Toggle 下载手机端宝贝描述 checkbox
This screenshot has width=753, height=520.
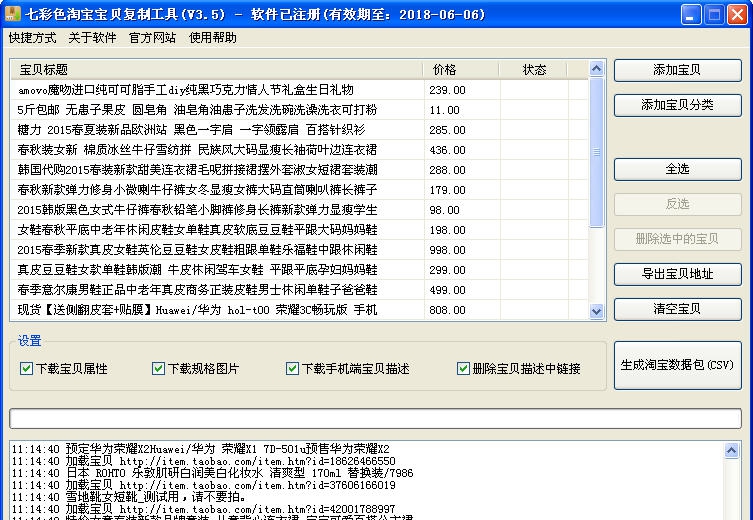click(x=292, y=369)
